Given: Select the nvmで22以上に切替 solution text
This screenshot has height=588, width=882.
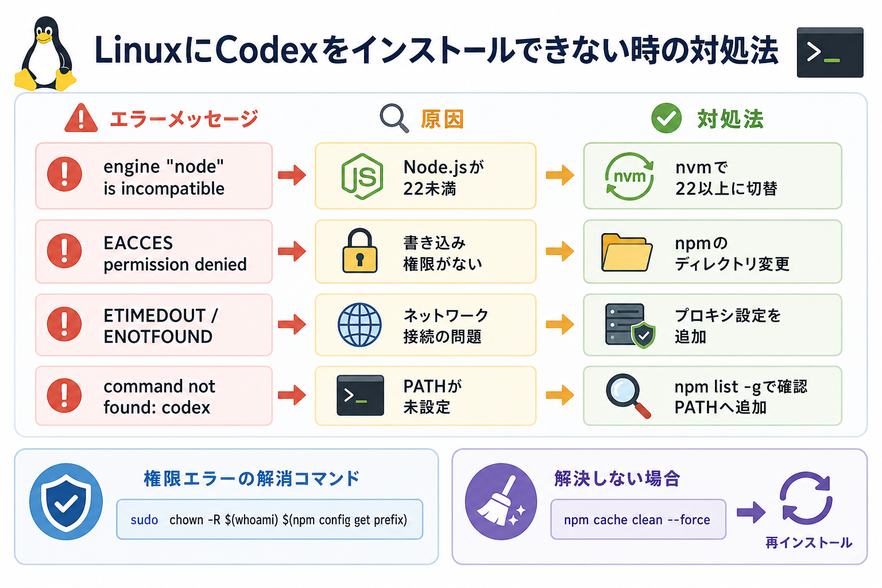Looking at the screenshot, I should coord(726,177).
